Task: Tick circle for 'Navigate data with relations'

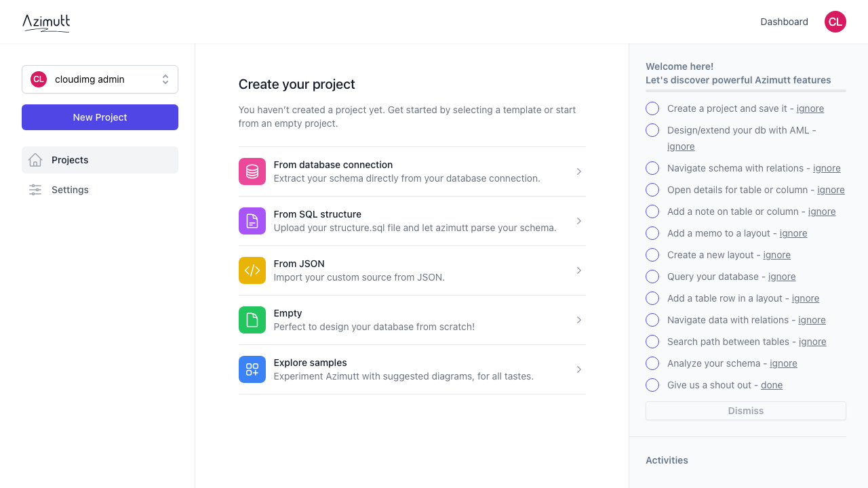Action: (x=652, y=320)
